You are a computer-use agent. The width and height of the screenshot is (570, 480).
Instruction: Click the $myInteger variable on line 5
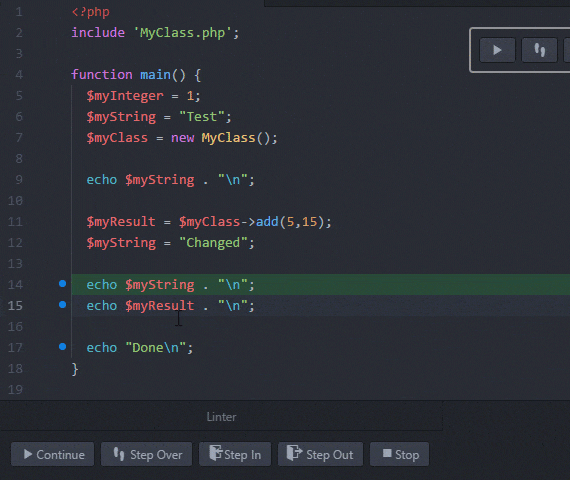[x=125, y=96]
